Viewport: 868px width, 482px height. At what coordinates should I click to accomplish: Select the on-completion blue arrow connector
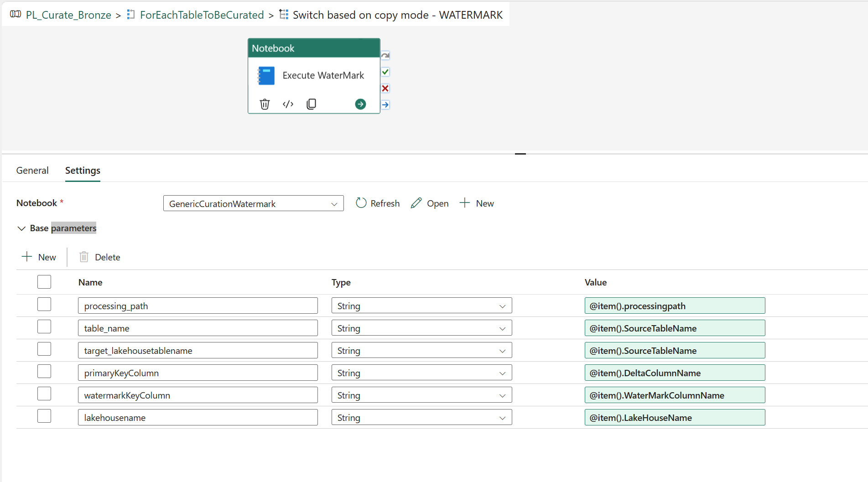tap(385, 104)
